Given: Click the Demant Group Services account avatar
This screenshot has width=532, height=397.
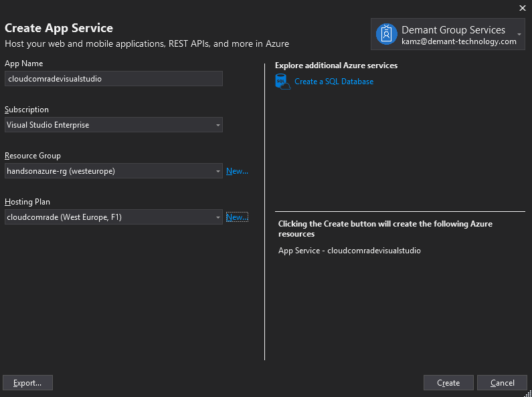Looking at the screenshot, I should pyautogui.click(x=386, y=34).
